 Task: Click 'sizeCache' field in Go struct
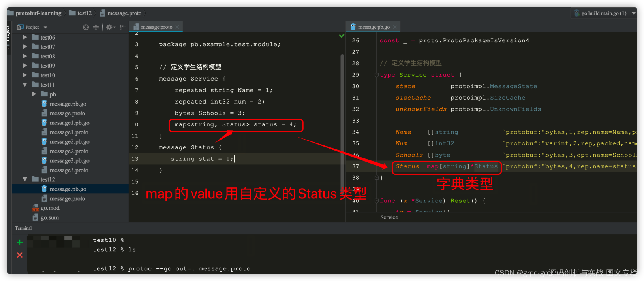(x=413, y=98)
